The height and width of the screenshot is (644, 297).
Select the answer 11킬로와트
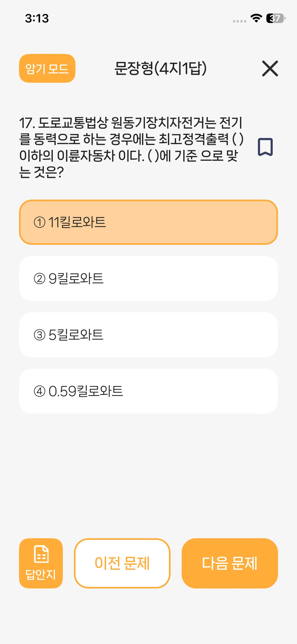point(148,222)
